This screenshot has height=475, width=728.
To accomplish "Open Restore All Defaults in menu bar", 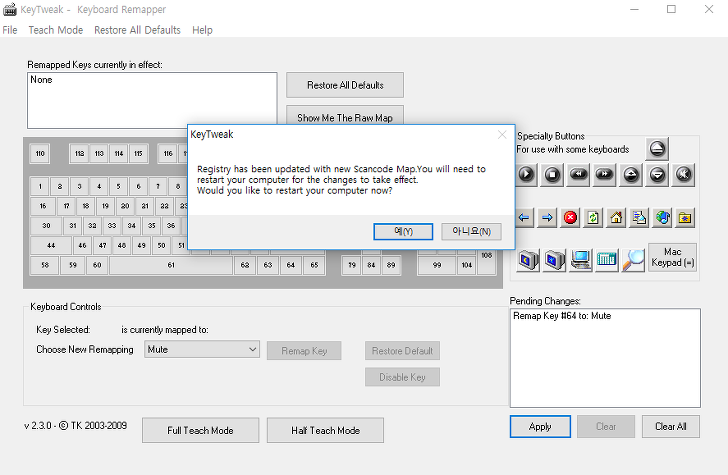I will [137, 30].
